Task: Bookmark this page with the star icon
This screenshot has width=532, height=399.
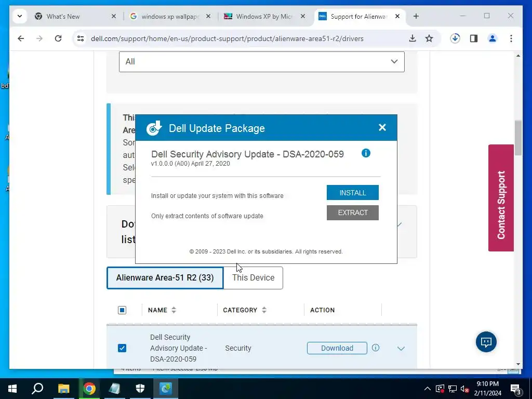Action: pyautogui.click(x=429, y=38)
